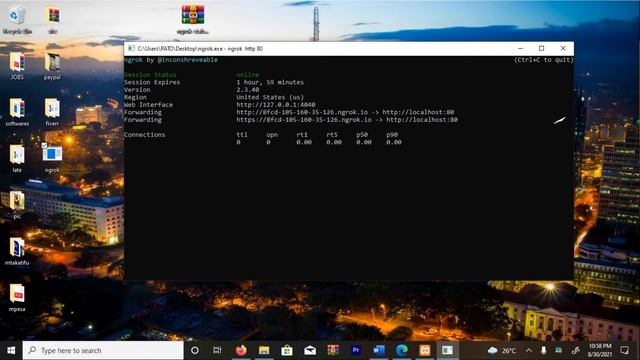Screen dimensions: 640x360
Task: Select the mtakatifu desktop file
Action: coord(17,251)
